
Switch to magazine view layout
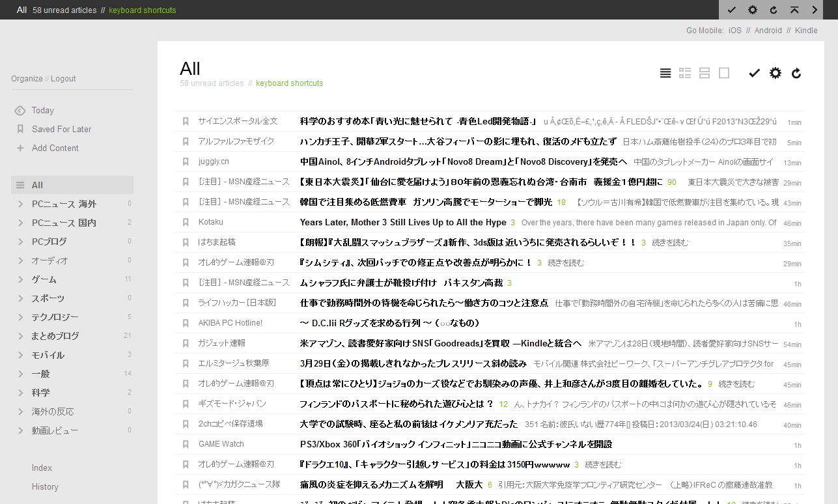(685, 73)
